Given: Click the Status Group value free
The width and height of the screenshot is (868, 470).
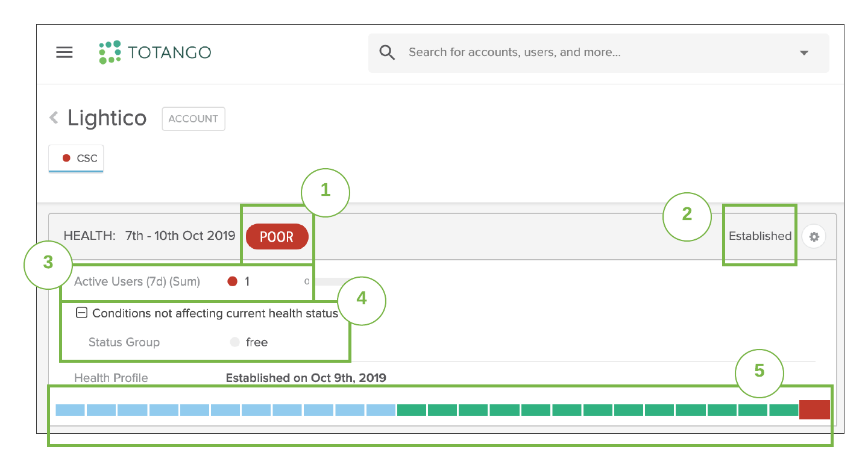Looking at the screenshot, I should tap(257, 342).
